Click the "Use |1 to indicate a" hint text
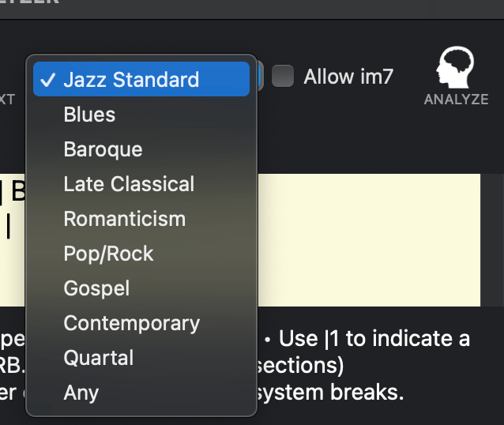504x425 pixels. click(x=374, y=339)
